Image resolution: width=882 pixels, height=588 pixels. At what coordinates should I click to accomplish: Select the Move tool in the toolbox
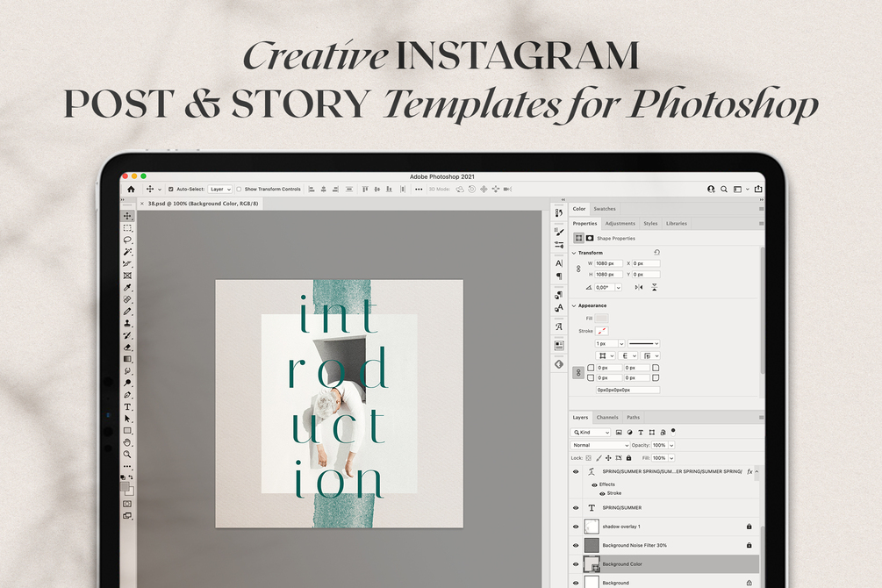tap(127, 216)
